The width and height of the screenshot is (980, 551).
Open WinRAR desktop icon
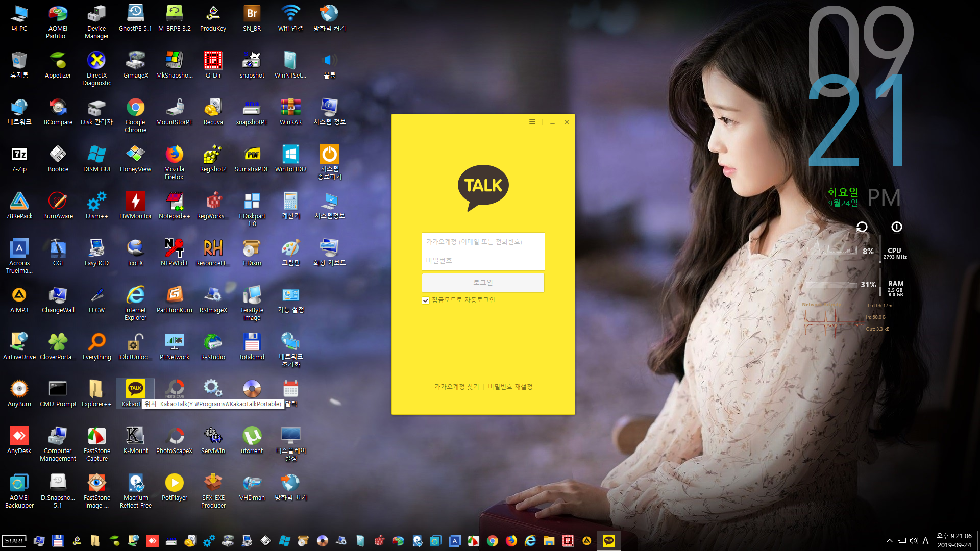(x=290, y=112)
